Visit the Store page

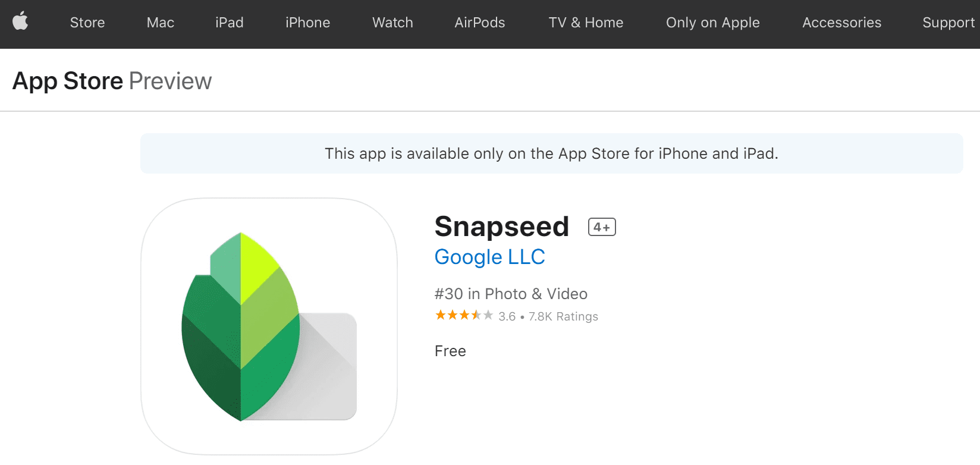click(x=87, y=23)
